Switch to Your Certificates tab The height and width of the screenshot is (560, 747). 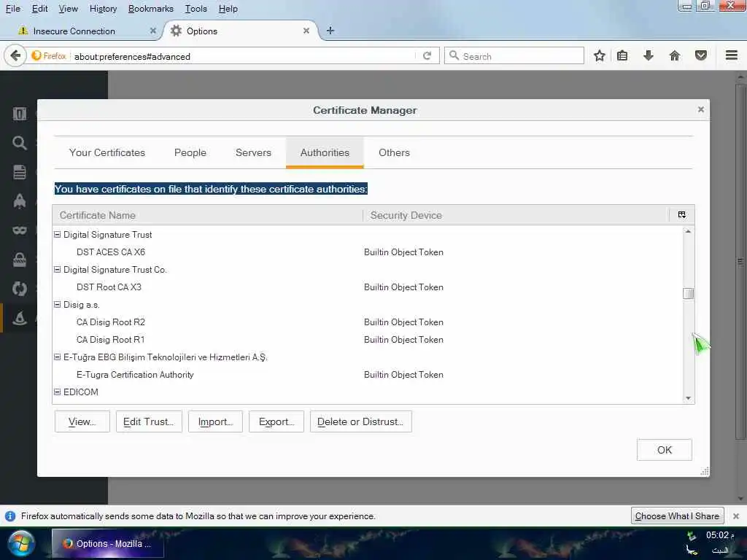tap(107, 152)
